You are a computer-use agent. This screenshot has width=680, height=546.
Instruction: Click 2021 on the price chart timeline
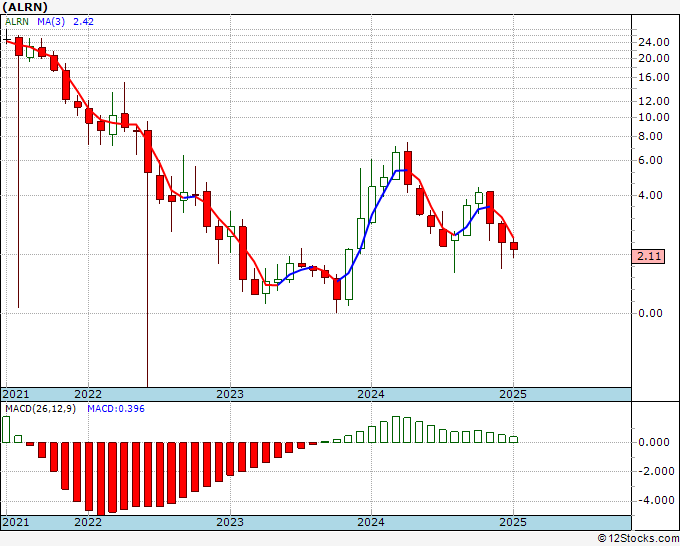coord(16,394)
